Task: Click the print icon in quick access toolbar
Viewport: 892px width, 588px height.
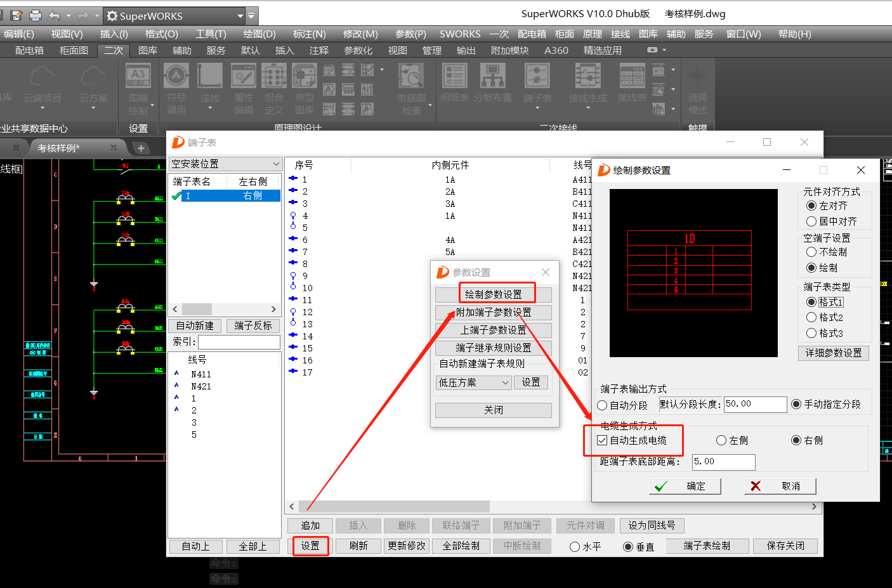Action: [36, 15]
